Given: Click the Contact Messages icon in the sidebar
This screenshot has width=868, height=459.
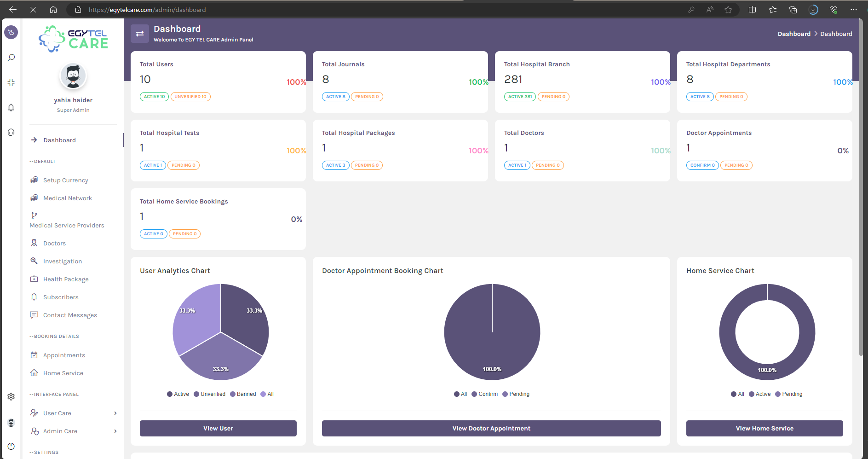Looking at the screenshot, I should pyautogui.click(x=34, y=315).
